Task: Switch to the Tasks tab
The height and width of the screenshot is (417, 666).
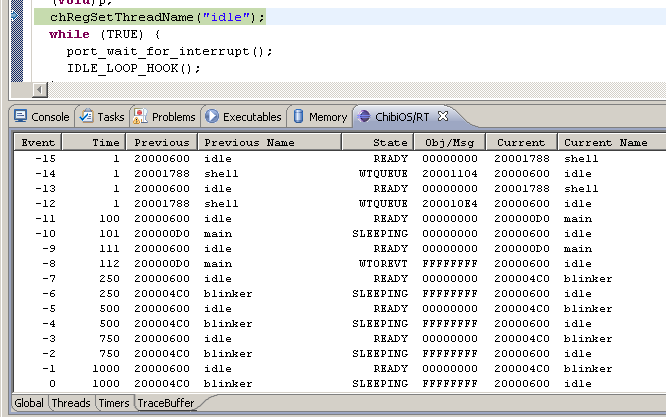Action: click(102, 116)
